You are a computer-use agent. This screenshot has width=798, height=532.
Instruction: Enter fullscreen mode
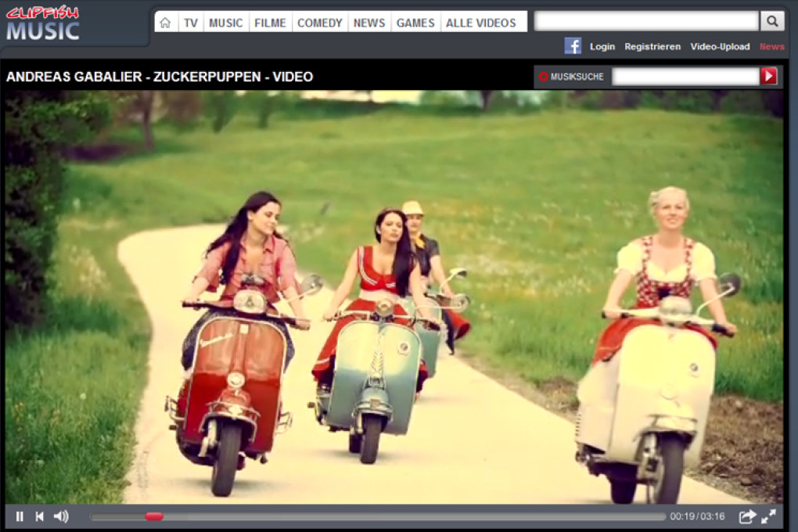click(768, 516)
